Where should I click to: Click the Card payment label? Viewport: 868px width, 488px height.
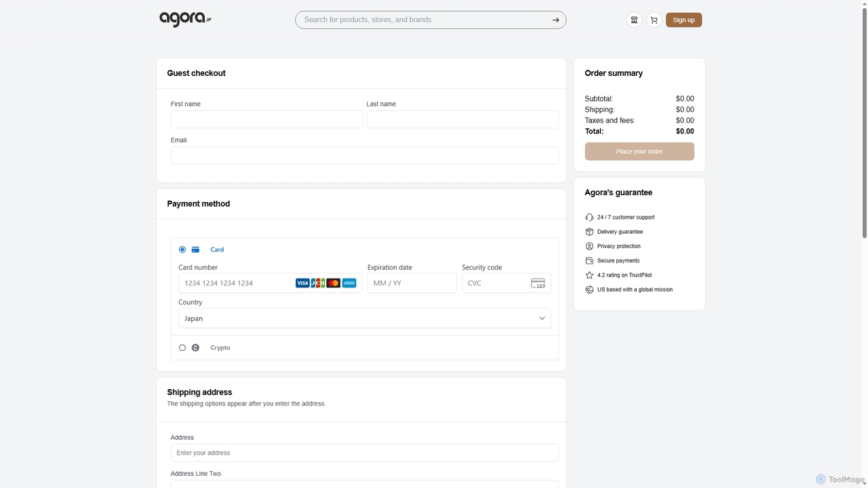217,249
